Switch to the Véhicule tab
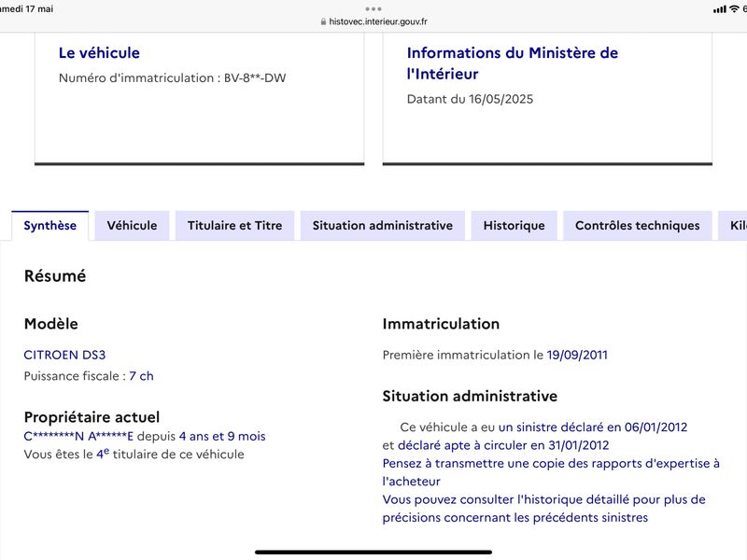Viewport: 747px width, 560px height. 132,226
